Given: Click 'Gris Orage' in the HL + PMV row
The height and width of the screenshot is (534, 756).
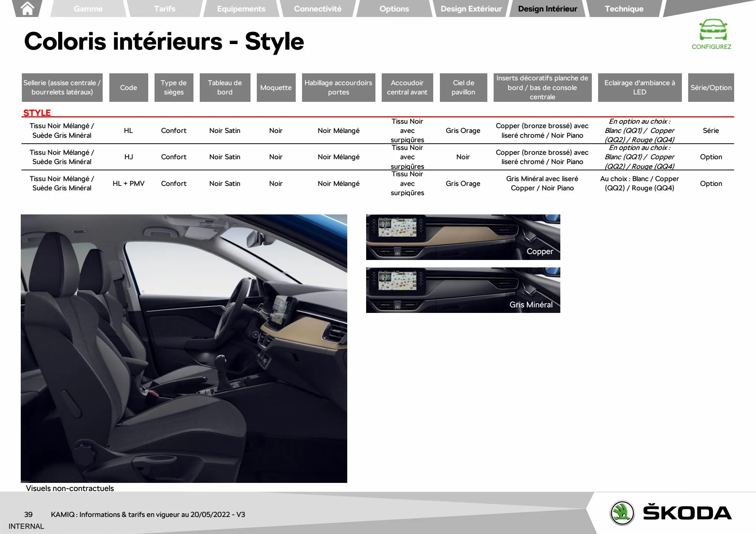Looking at the screenshot, I should [463, 183].
